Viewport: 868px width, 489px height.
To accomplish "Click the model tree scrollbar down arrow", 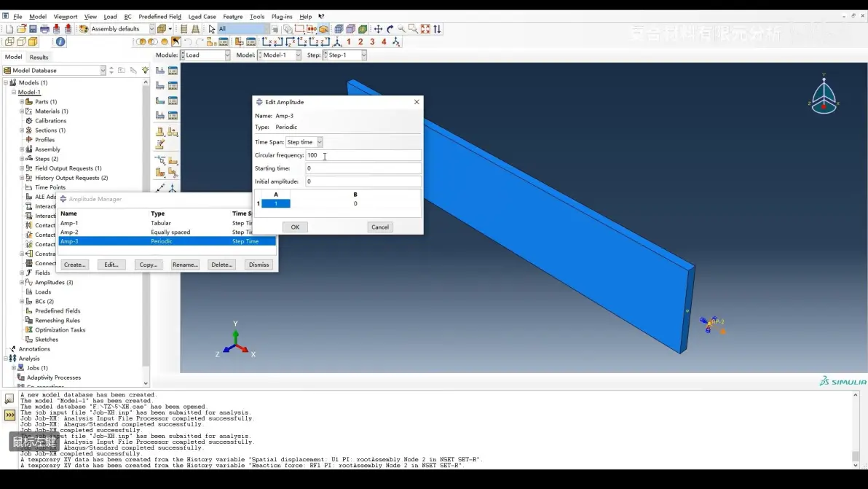I will point(146,383).
